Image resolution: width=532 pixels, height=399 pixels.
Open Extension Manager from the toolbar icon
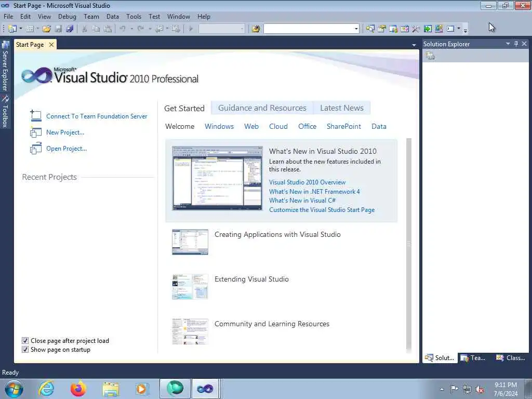coord(438,29)
